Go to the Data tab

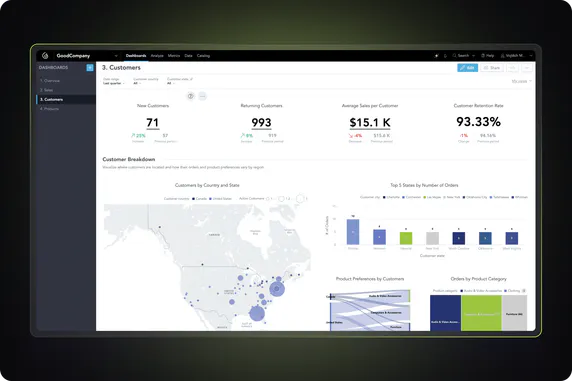point(188,56)
